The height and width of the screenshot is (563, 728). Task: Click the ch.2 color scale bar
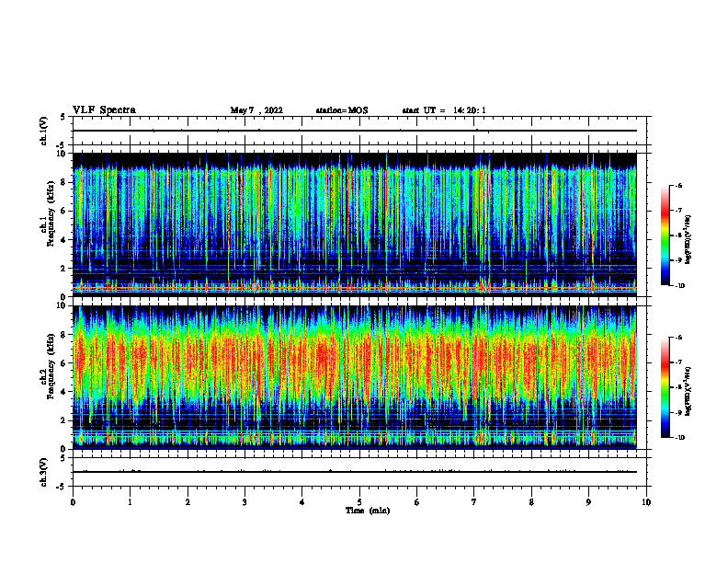pos(665,387)
